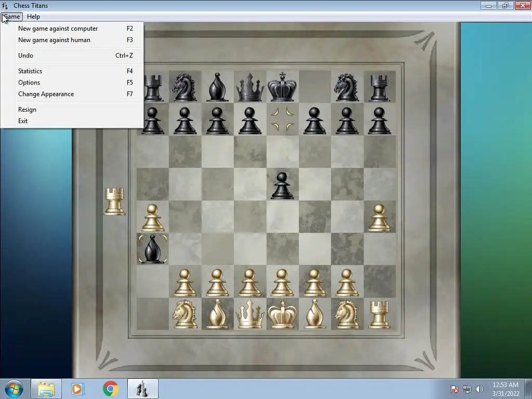Select the white queen on d1
This screenshot has height=399, width=532.
tap(250, 314)
